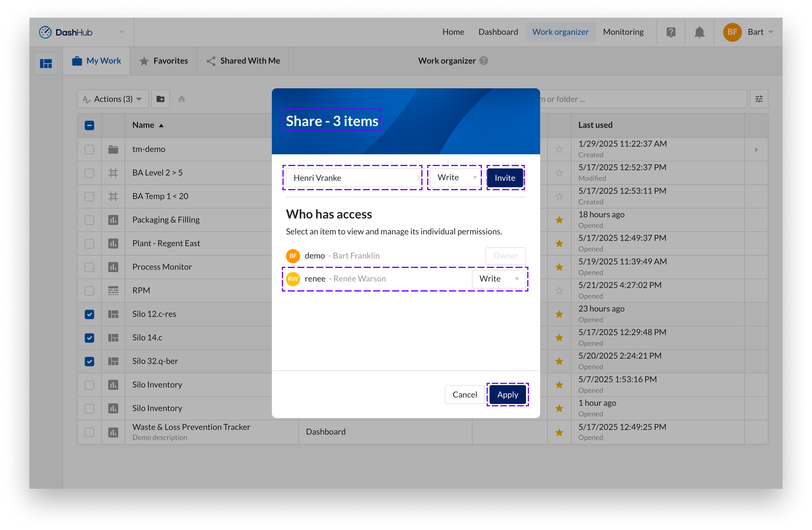
Task: Clear the Henri Vranke input field
Action: coord(419,178)
